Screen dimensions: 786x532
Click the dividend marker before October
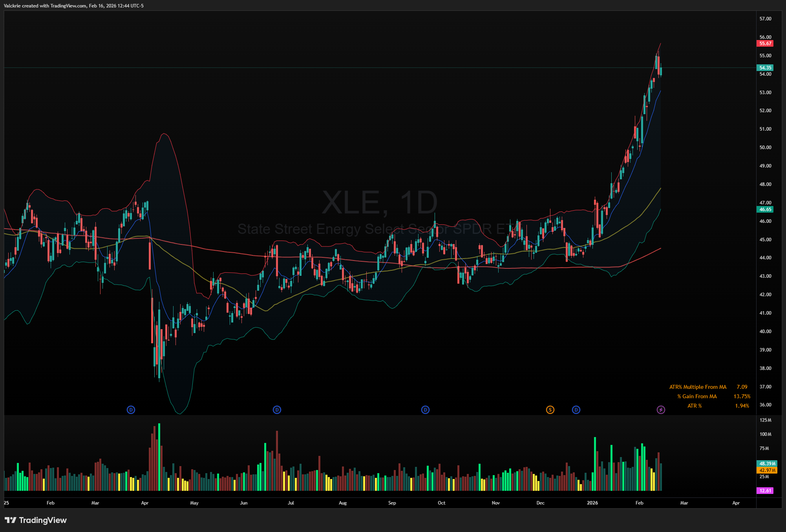(425, 410)
